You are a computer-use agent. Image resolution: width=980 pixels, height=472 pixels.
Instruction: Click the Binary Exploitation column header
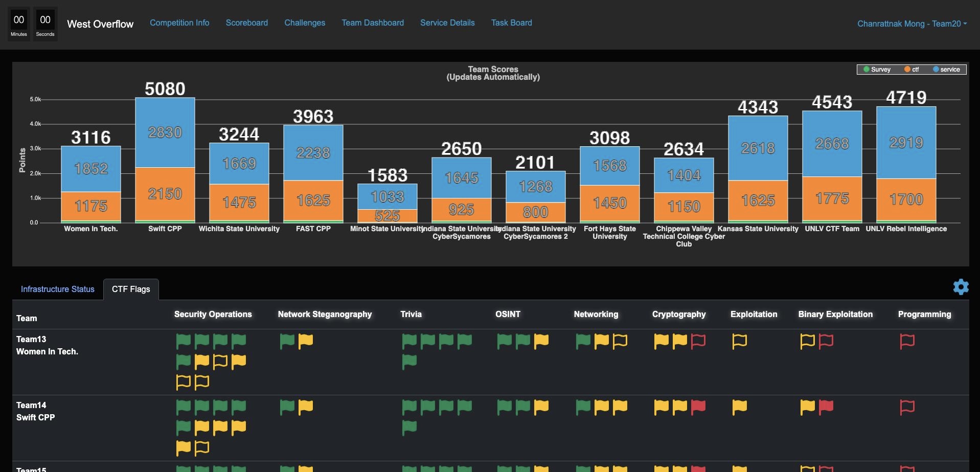835,314
